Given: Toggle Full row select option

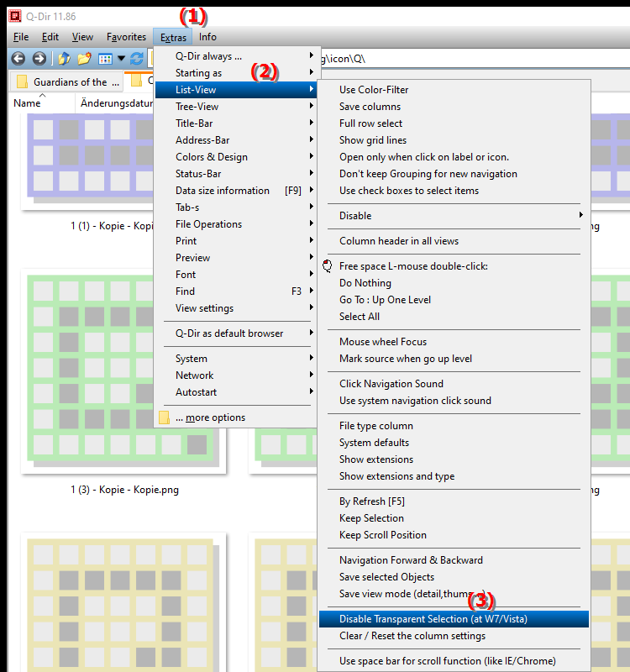Looking at the screenshot, I should tap(454, 123).
